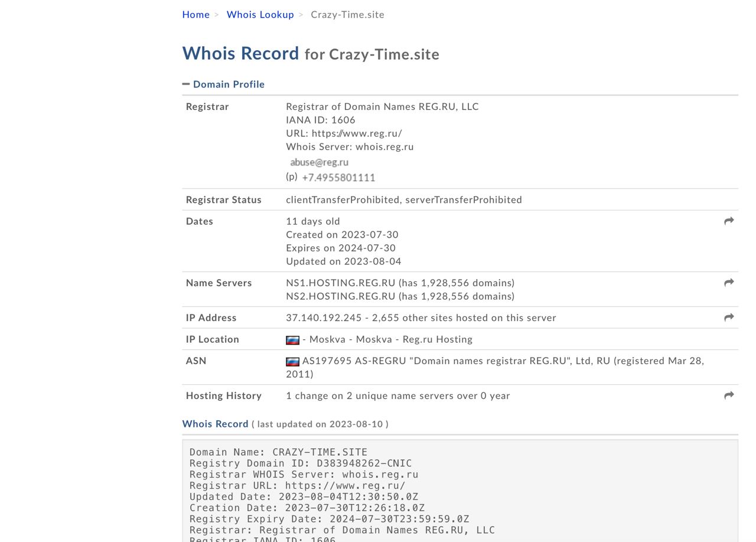
Task: Click the Whois Record for Crazy-Time.site page title
Action: pyautogui.click(x=311, y=54)
